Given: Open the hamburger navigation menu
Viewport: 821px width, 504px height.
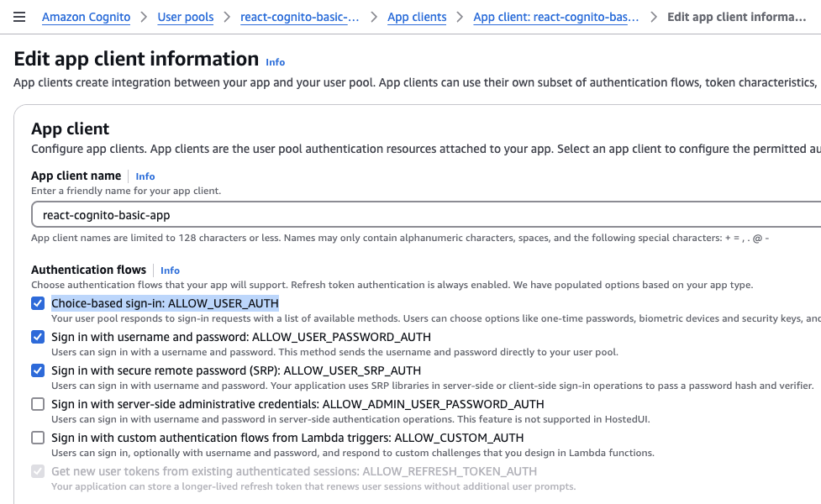Looking at the screenshot, I should click(x=19, y=17).
